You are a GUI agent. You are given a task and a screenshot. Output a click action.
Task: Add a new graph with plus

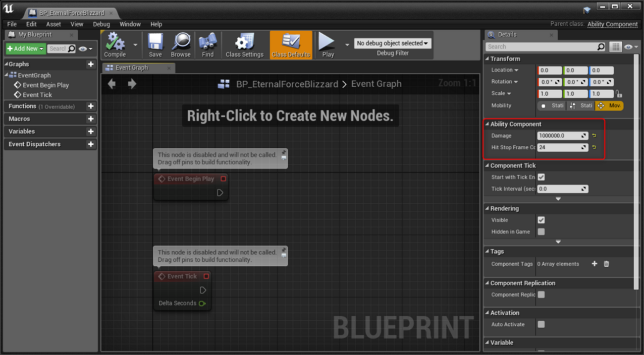91,64
